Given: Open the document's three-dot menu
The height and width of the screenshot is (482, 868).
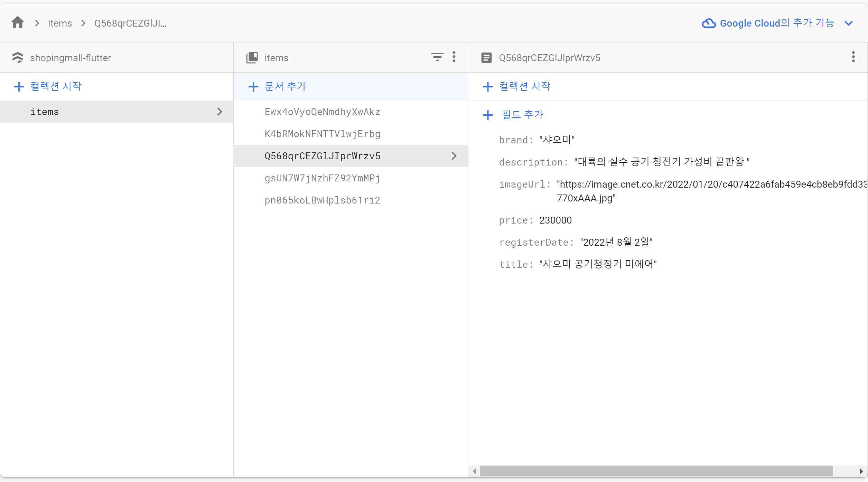Looking at the screenshot, I should coord(853,57).
